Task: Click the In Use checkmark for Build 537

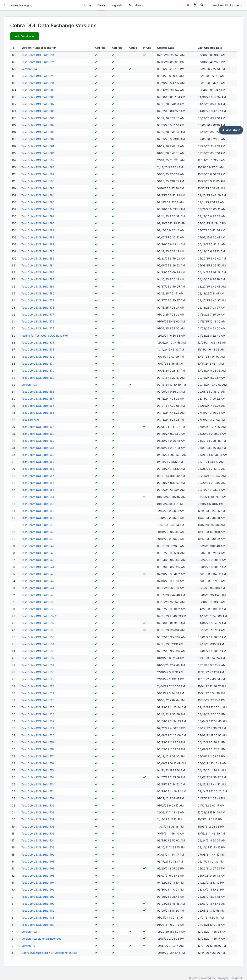Action: (144, 623)
